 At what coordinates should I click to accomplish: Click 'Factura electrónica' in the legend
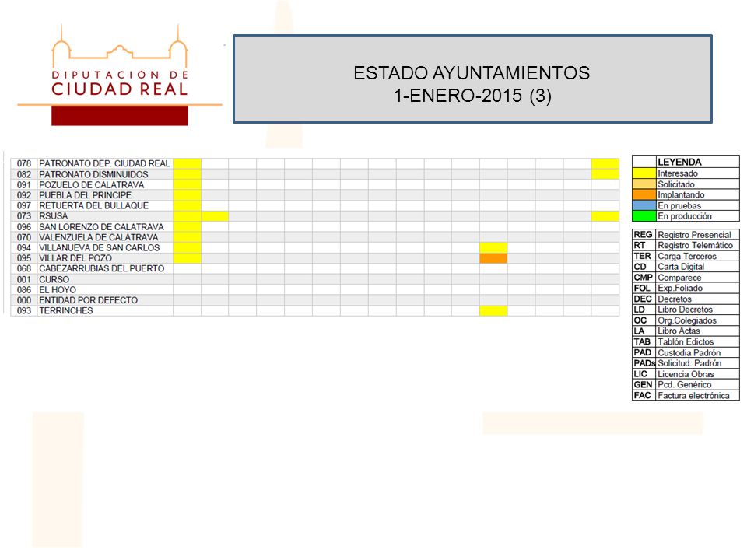[693, 396]
